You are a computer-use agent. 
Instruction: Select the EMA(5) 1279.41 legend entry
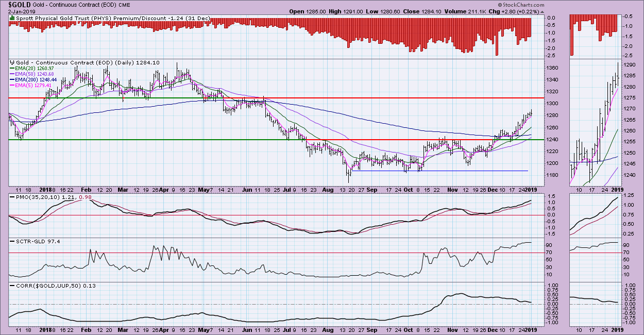point(31,86)
